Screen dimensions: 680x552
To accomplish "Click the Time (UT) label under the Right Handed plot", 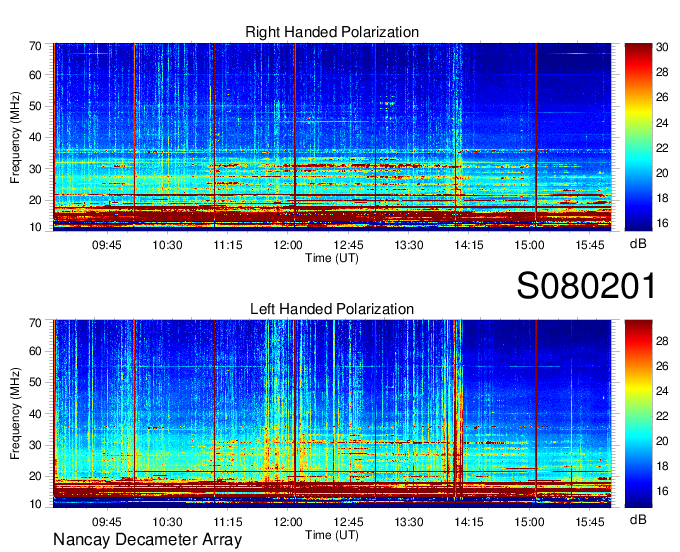I will [x=332, y=258].
